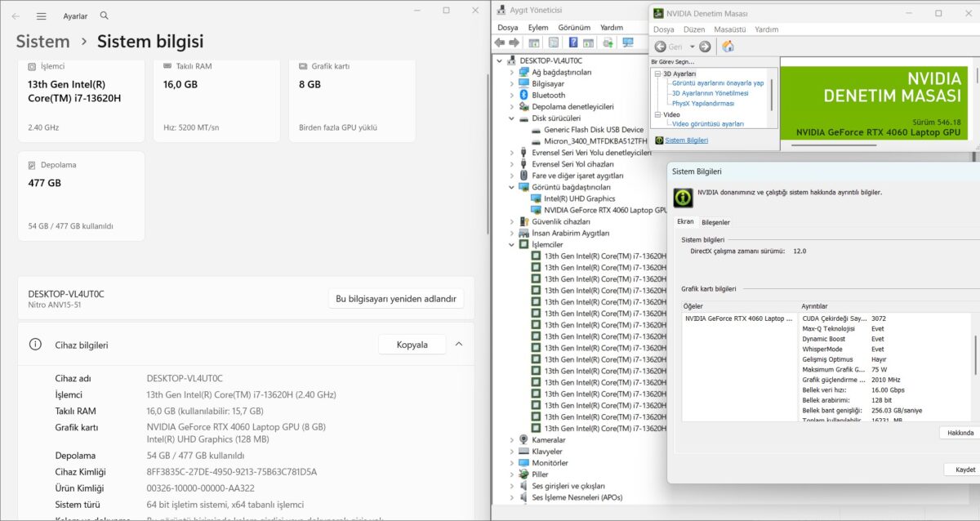The width and height of the screenshot is (980, 521).
Task: Click the Bluetooth icon in device tree
Action: click(x=523, y=95)
